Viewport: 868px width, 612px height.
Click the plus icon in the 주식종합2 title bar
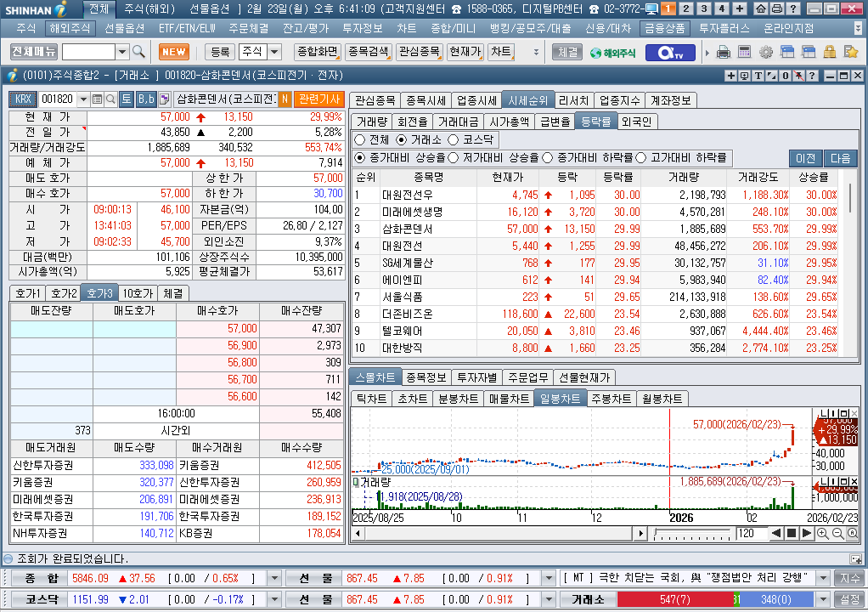click(730, 76)
